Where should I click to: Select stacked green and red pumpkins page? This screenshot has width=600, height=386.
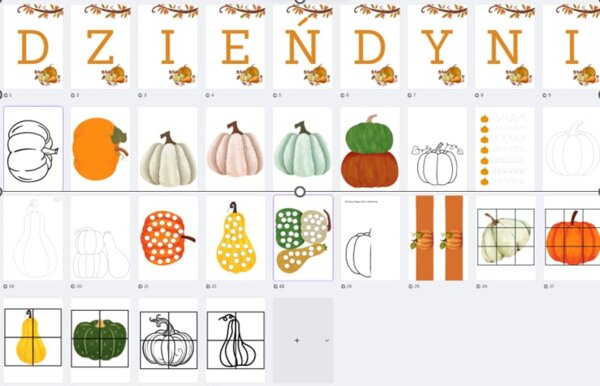[370, 149]
